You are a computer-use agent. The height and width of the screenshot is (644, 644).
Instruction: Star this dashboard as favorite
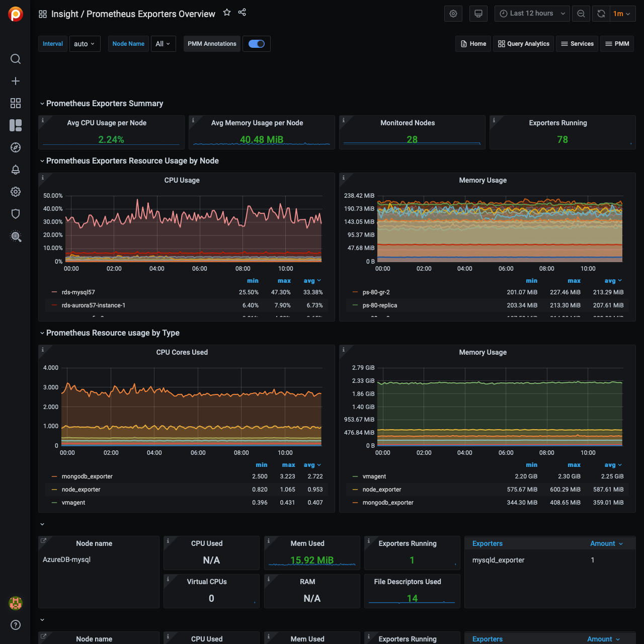[227, 13]
